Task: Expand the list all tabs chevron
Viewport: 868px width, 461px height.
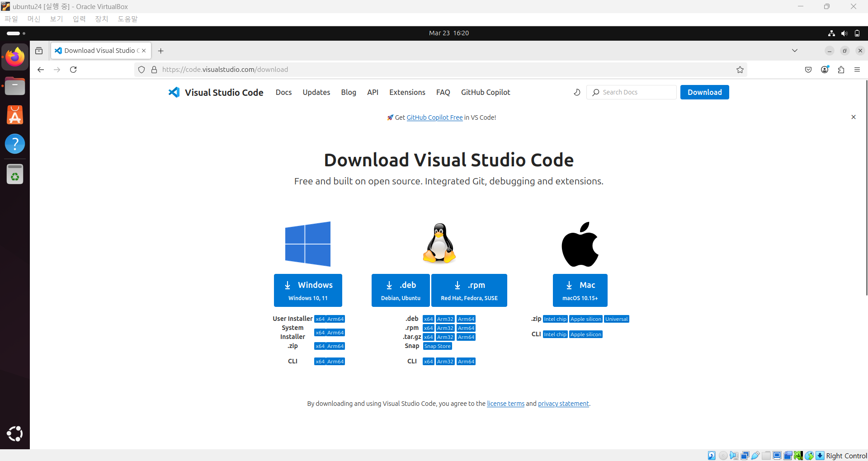Action: coord(795,51)
